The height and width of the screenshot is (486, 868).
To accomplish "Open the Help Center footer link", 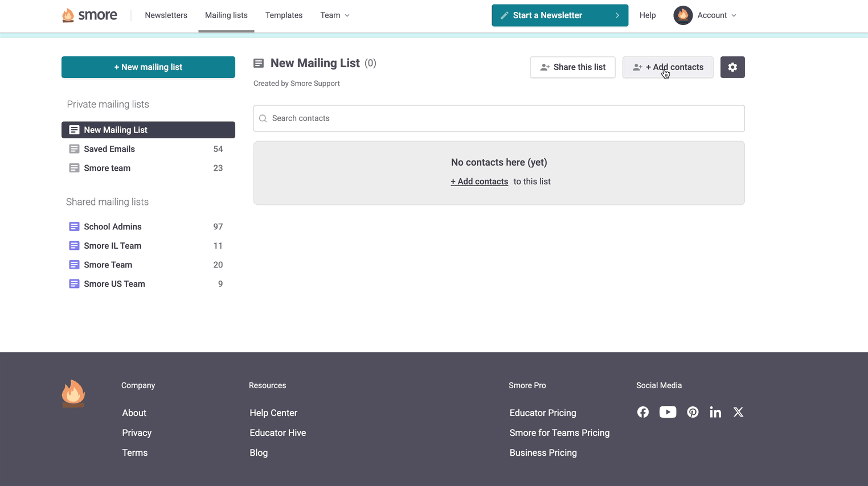I will [x=273, y=413].
